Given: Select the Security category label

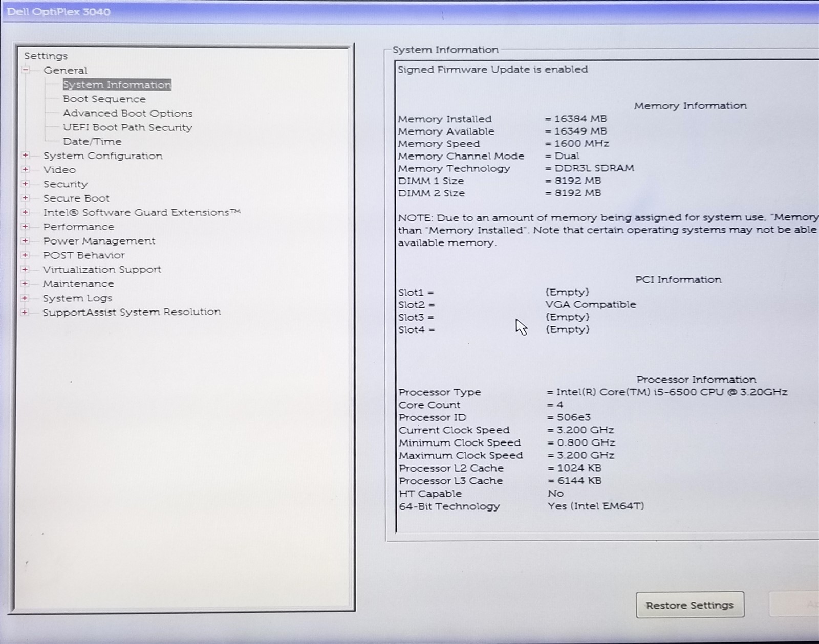Looking at the screenshot, I should pos(65,184).
